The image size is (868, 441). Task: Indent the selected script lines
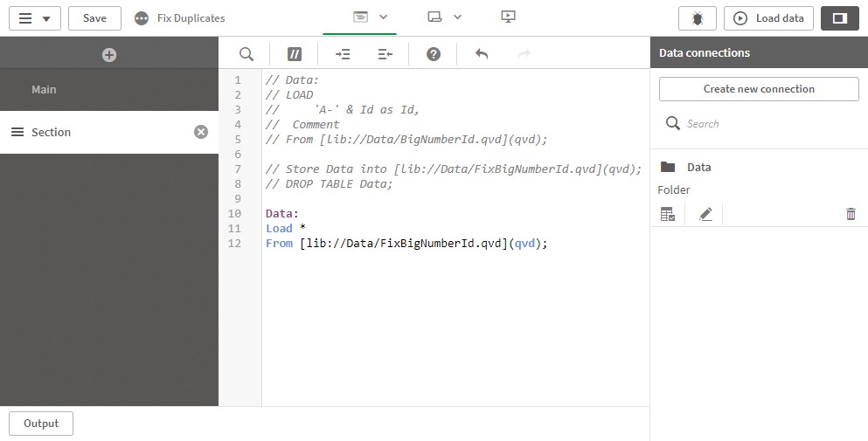343,53
